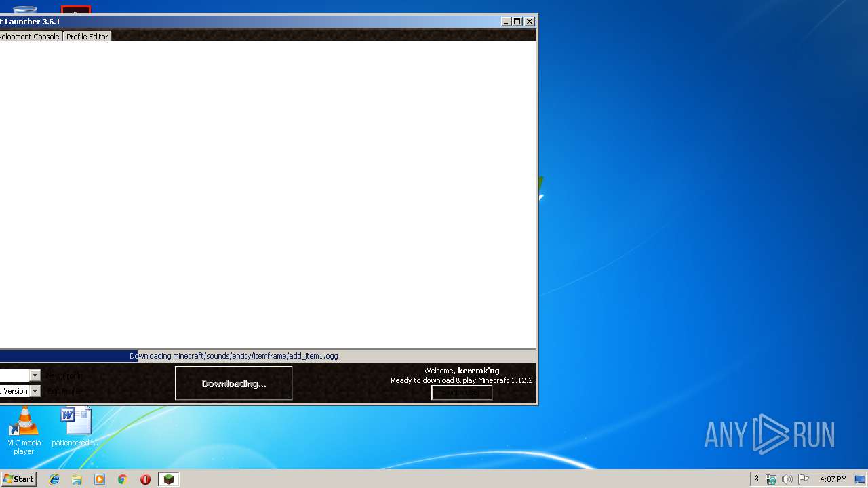This screenshot has height=488, width=868.
Task: Open the network status tray icon
Action: [771, 479]
